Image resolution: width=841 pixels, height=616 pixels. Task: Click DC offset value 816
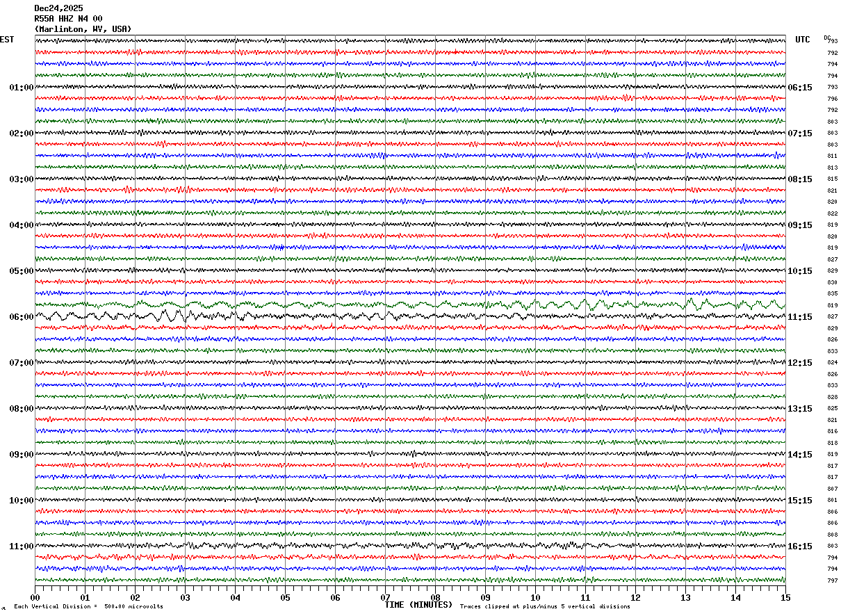[832, 432]
